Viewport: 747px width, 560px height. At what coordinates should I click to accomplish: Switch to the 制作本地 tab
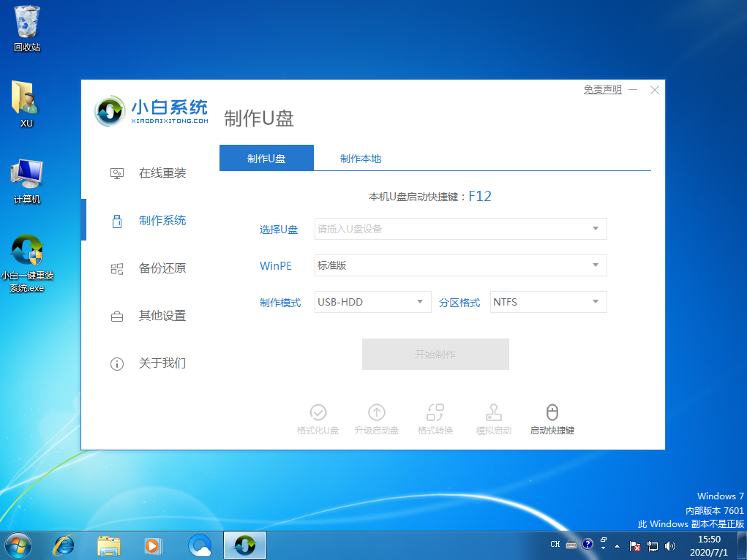[360, 159]
